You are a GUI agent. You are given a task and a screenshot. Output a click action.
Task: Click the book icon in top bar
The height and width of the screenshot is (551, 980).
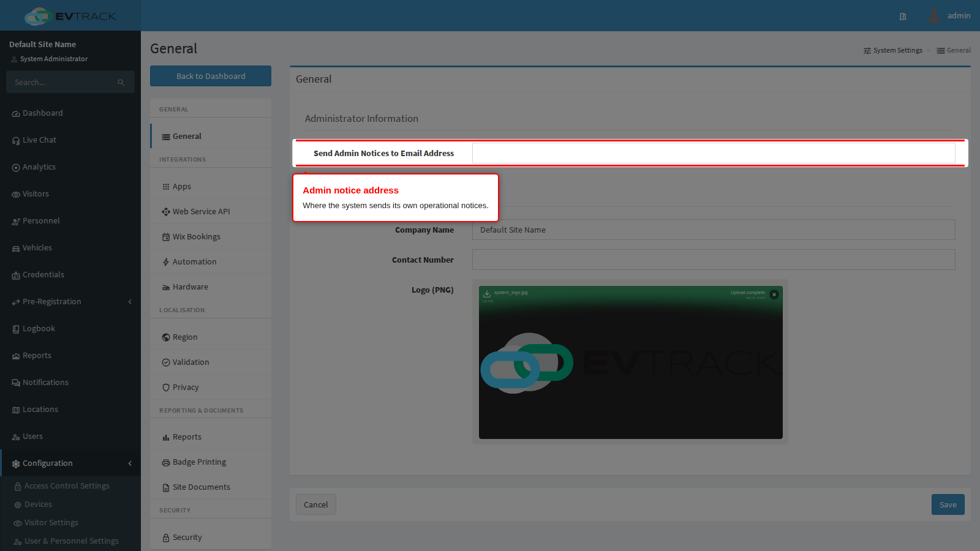point(903,17)
